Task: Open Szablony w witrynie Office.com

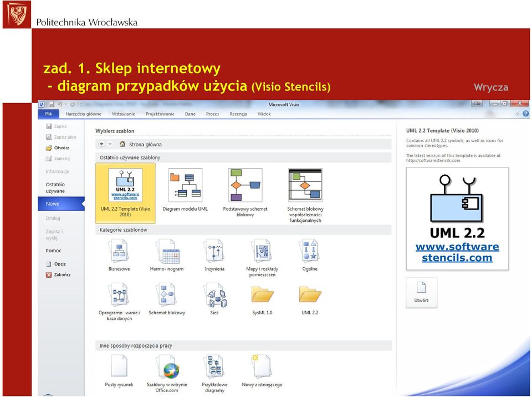Action: (x=167, y=373)
